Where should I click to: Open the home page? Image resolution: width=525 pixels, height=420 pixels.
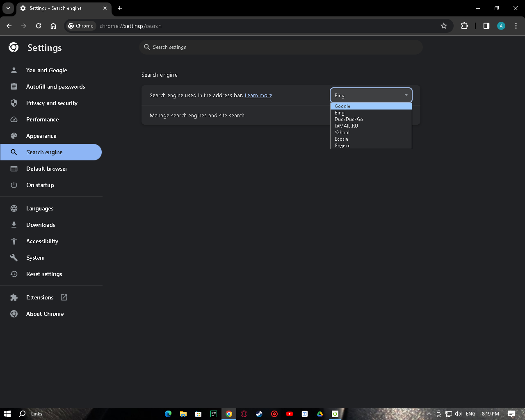[x=53, y=26]
